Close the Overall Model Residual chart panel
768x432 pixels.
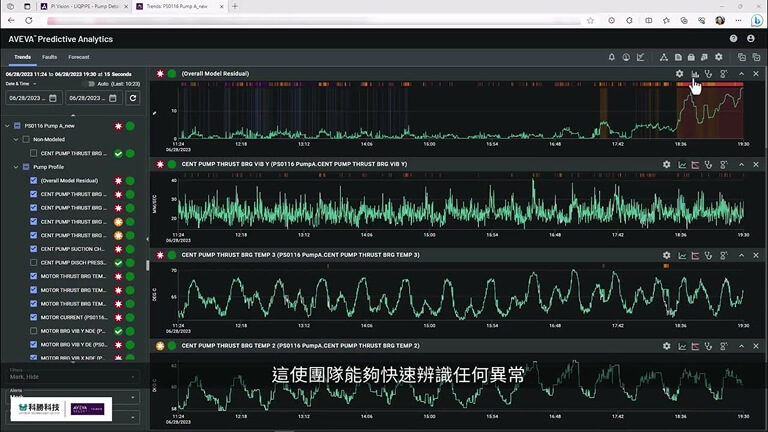point(756,73)
